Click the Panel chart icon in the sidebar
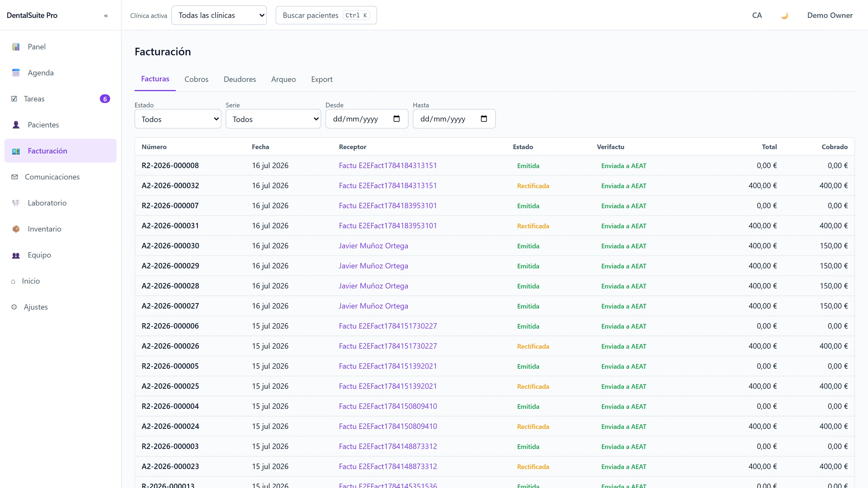 coord(16,47)
